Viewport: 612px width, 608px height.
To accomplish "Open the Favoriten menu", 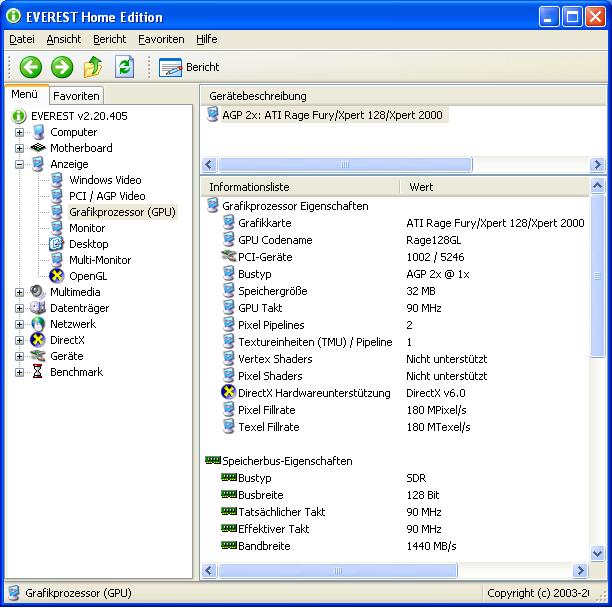I will [x=161, y=39].
